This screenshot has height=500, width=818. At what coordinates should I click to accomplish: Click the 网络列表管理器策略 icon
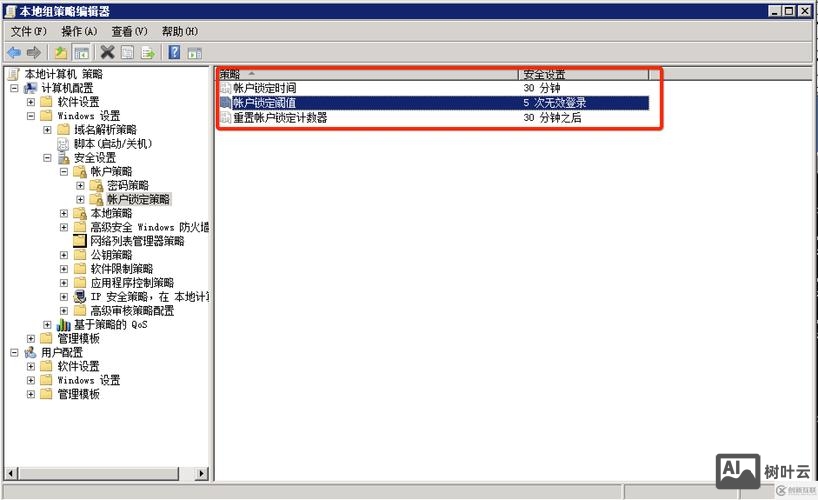(x=79, y=241)
